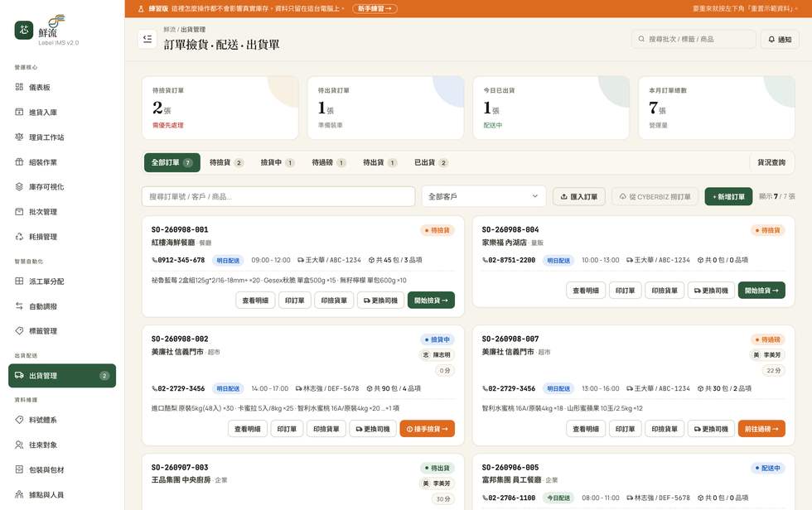Viewport: 812px width, 510px height.
Task: Click 印撿貨單 on order SO-260908-001
Action: pos(334,301)
